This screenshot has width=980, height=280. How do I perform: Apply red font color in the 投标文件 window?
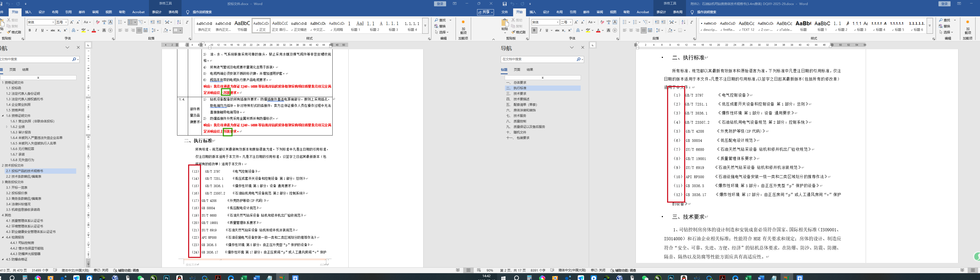pyautogui.click(x=94, y=31)
